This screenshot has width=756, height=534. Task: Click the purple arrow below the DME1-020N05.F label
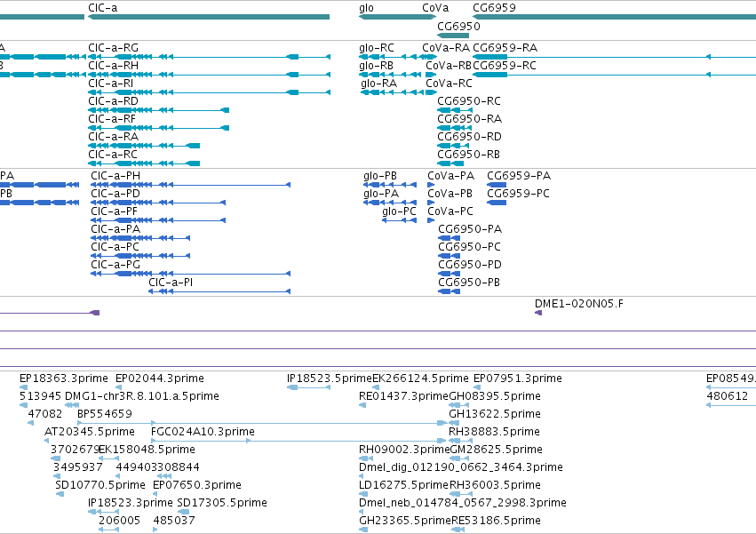pos(538,313)
